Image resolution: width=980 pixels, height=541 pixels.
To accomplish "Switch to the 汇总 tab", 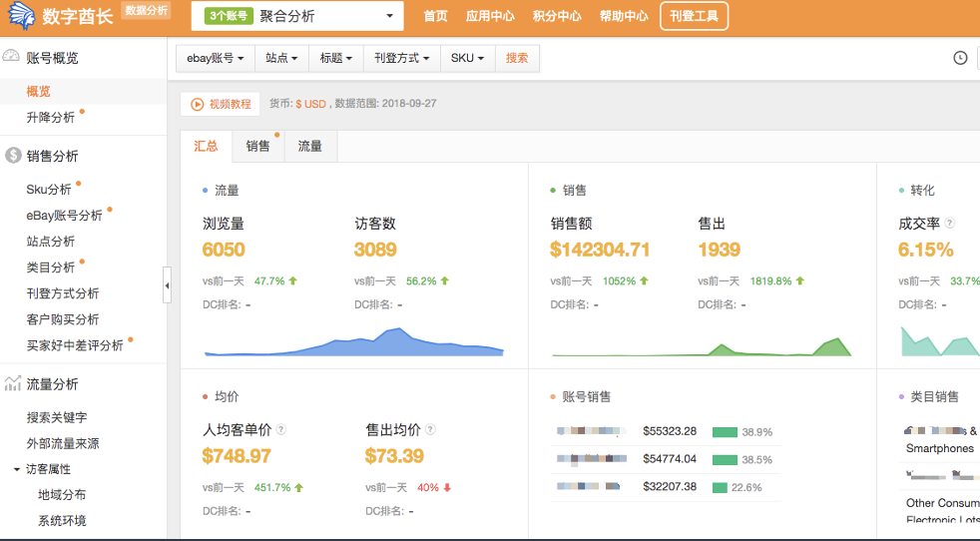I will [206, 147].
